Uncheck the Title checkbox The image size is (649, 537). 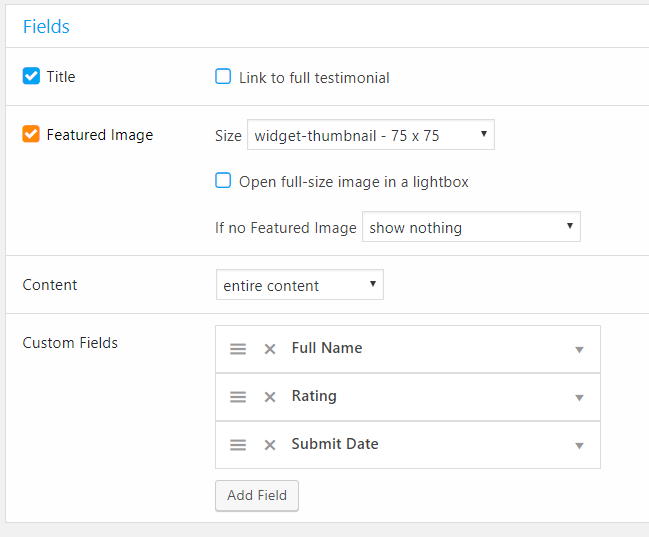(31, 76)
